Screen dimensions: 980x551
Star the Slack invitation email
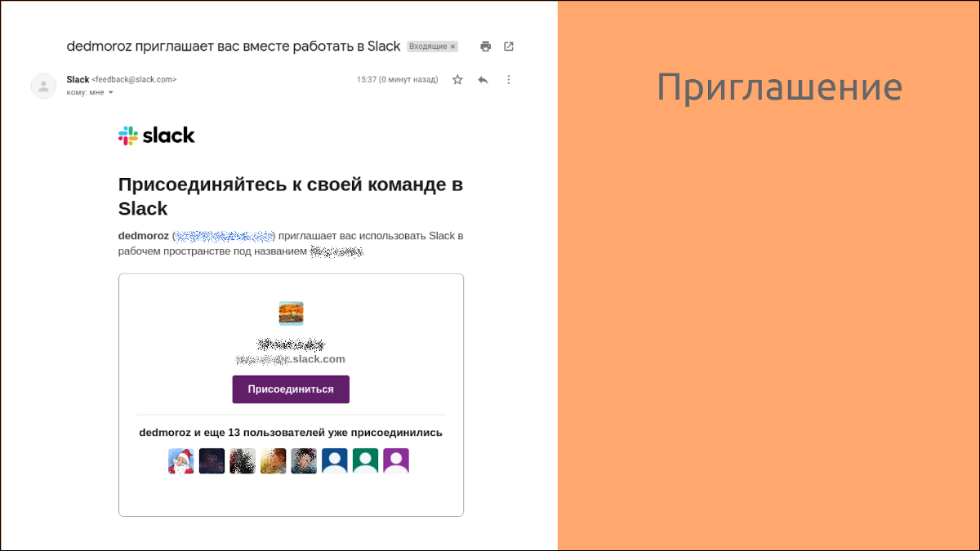457,79
